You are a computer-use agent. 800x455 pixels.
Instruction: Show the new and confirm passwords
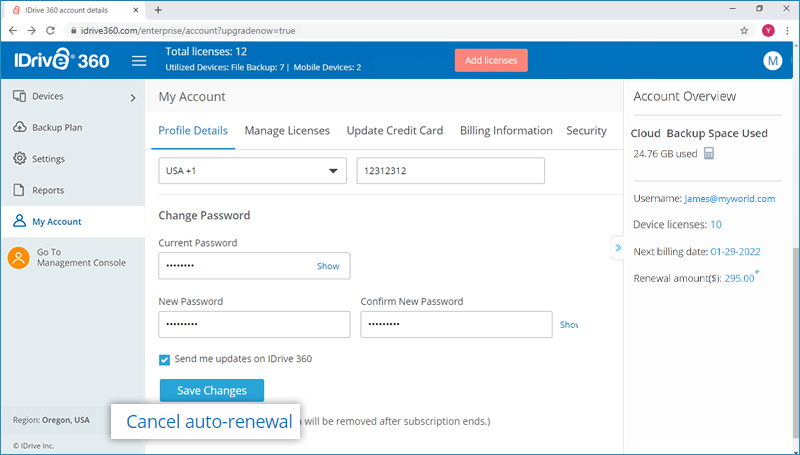tap(569, 324)
